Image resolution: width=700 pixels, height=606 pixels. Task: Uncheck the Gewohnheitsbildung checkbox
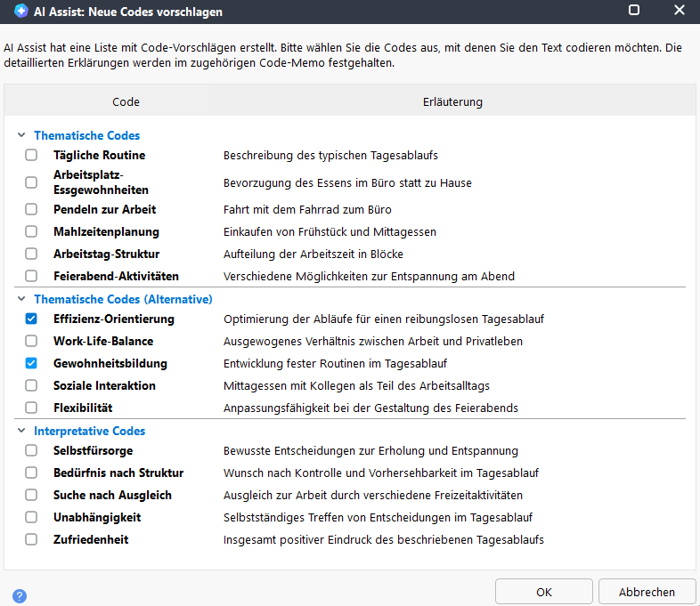(31, 363)
